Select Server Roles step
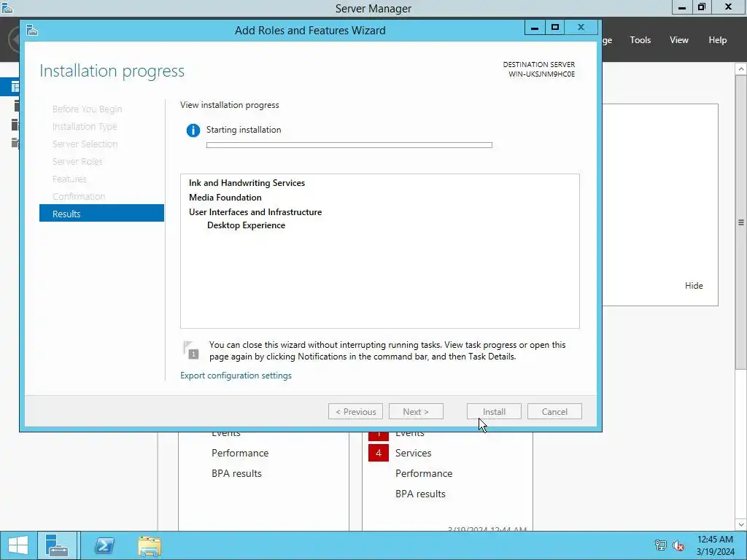This screenshot has width=747, height=560. point(77,161)
